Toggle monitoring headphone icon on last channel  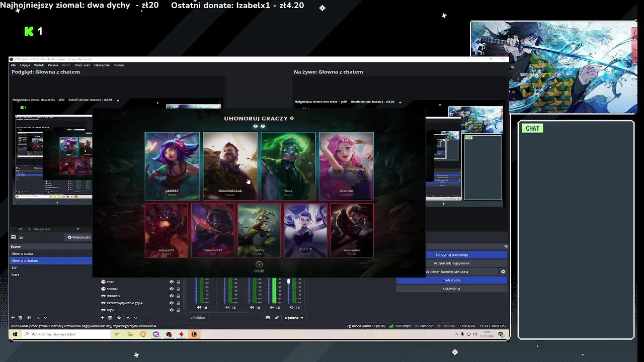click(x=298, y=307)
